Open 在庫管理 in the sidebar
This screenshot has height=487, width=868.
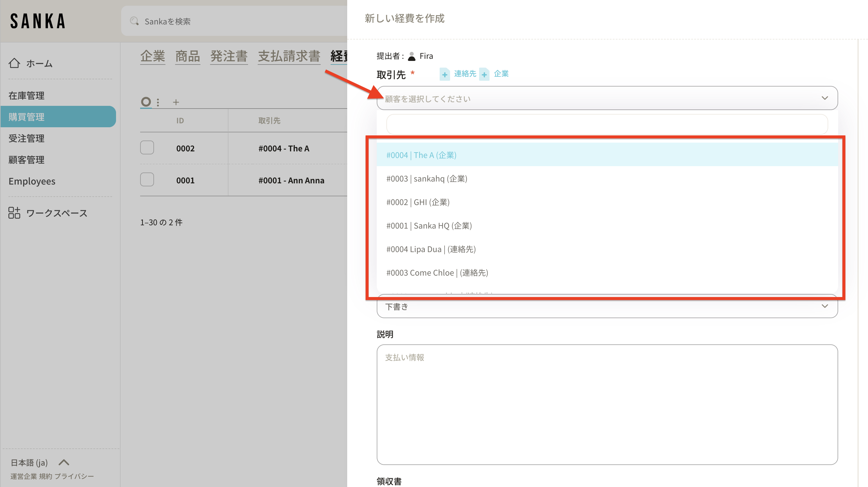[26, 95]
